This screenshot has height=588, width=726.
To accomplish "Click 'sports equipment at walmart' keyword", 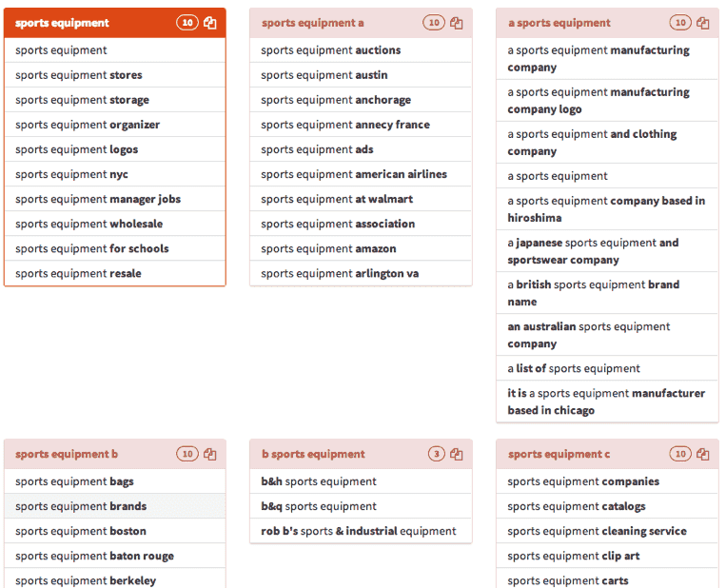I will click(x=361, y=199).
